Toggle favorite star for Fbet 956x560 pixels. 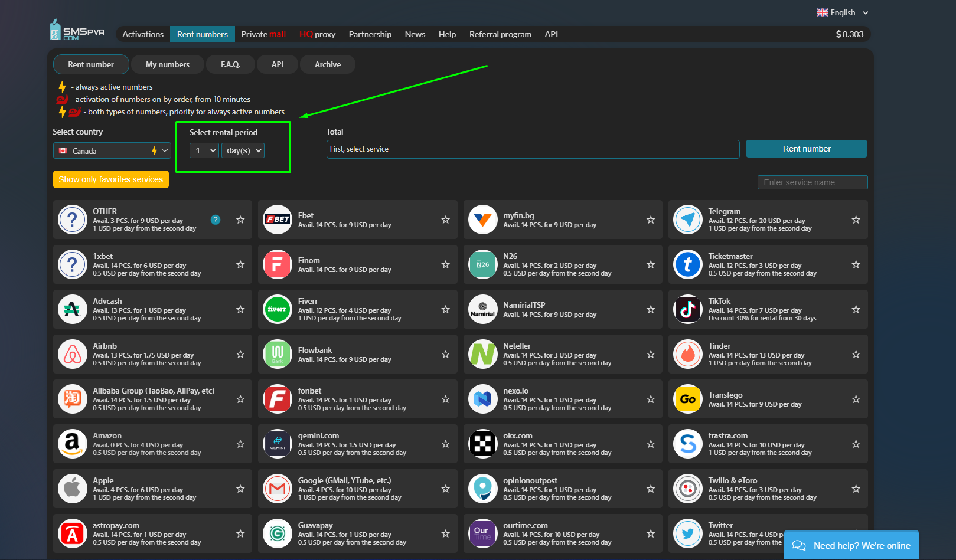446,220
